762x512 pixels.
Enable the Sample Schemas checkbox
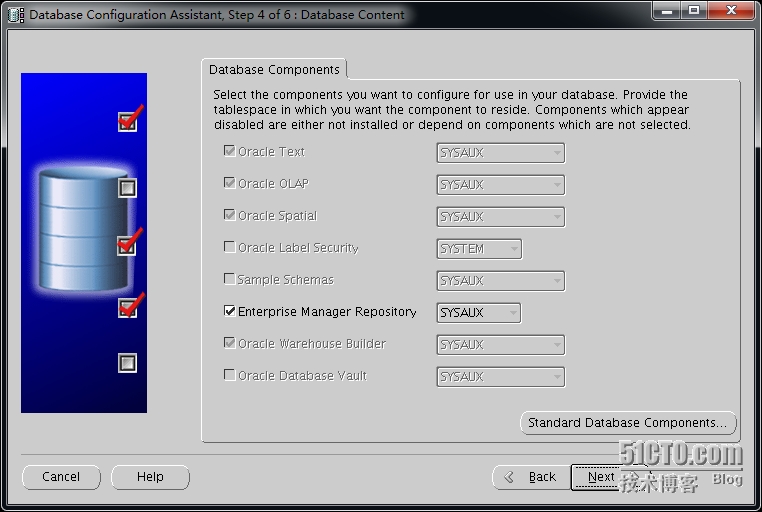tap(229, 279)
